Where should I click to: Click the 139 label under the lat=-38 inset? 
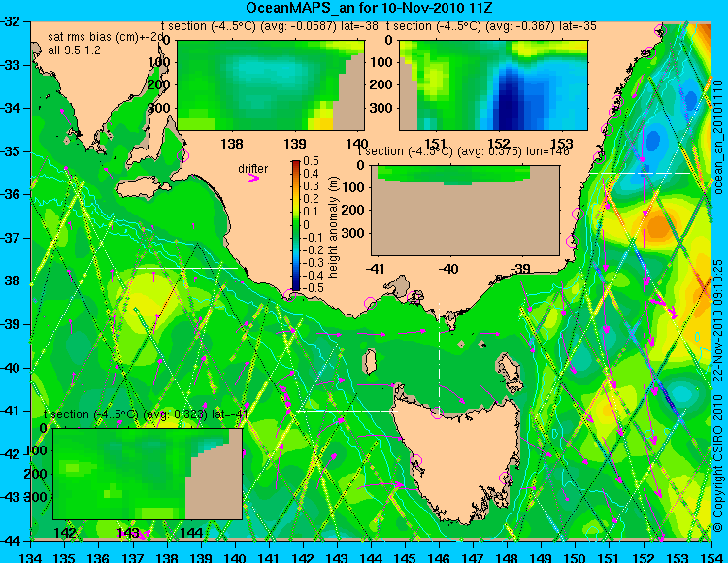[295, 144]
